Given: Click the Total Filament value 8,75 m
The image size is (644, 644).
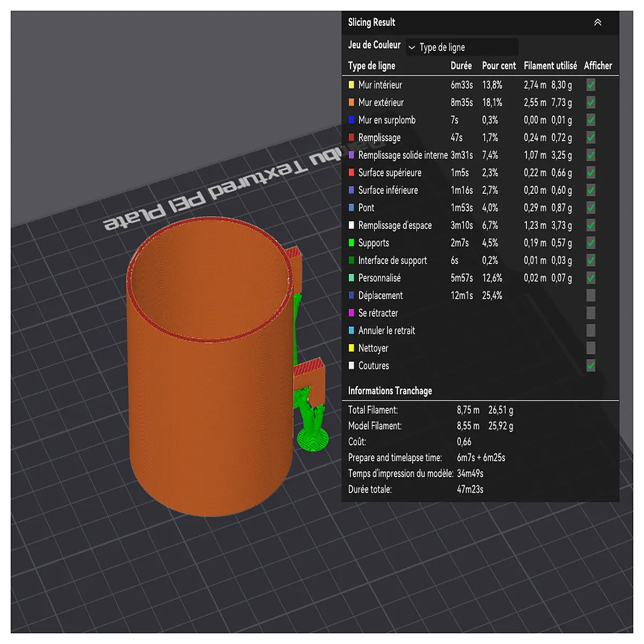Looking at the screenshot, I should pyautogui.click(x=468, y=410).
